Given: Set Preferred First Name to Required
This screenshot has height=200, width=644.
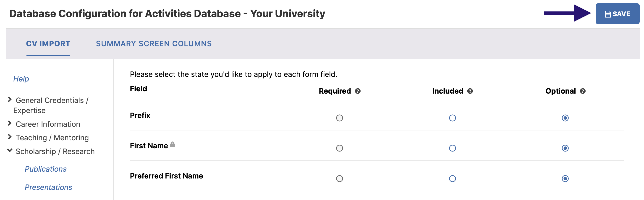Looking at the screenshot, I should [x=339, y=178].
